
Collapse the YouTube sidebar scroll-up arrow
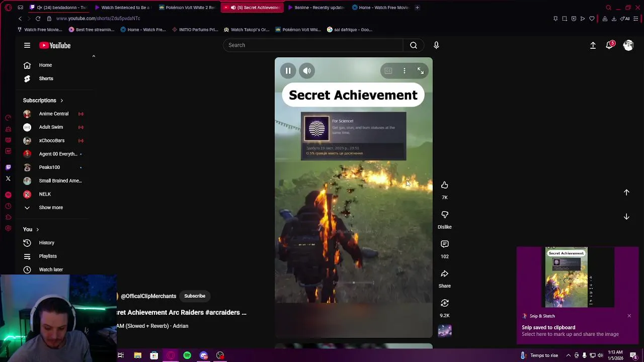(x=94, y=56)
